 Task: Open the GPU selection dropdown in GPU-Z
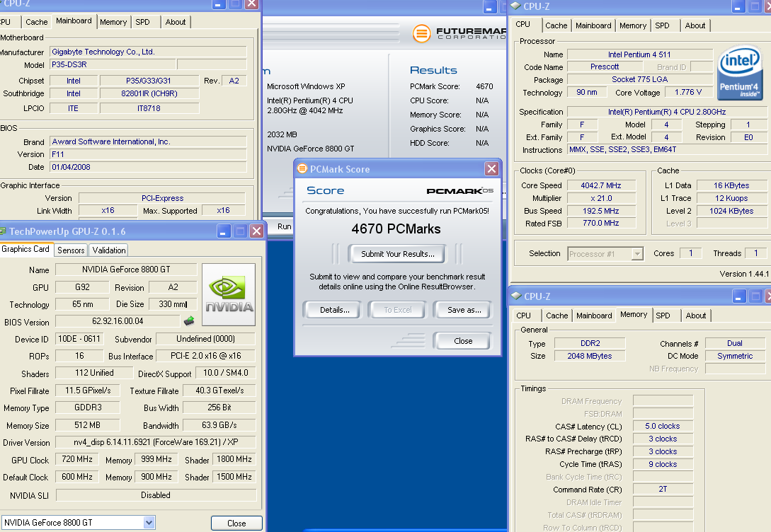(149, 523)
